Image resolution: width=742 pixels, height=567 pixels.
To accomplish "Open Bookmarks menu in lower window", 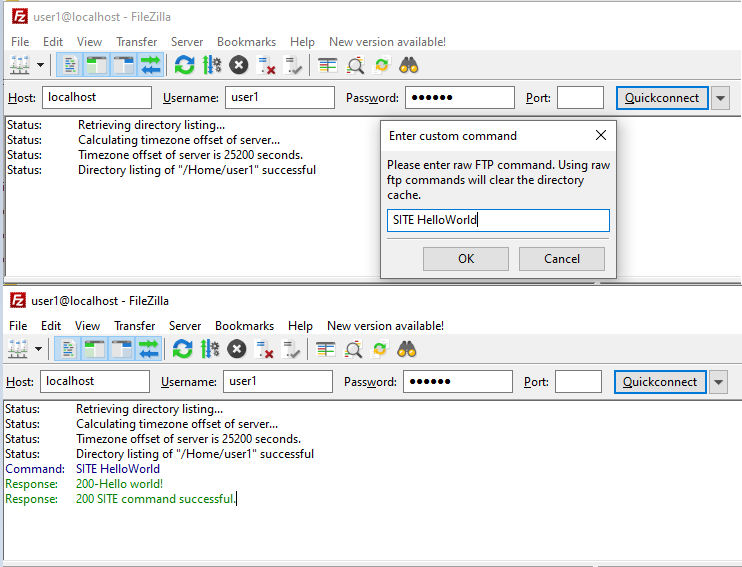I will coord(244,326).
